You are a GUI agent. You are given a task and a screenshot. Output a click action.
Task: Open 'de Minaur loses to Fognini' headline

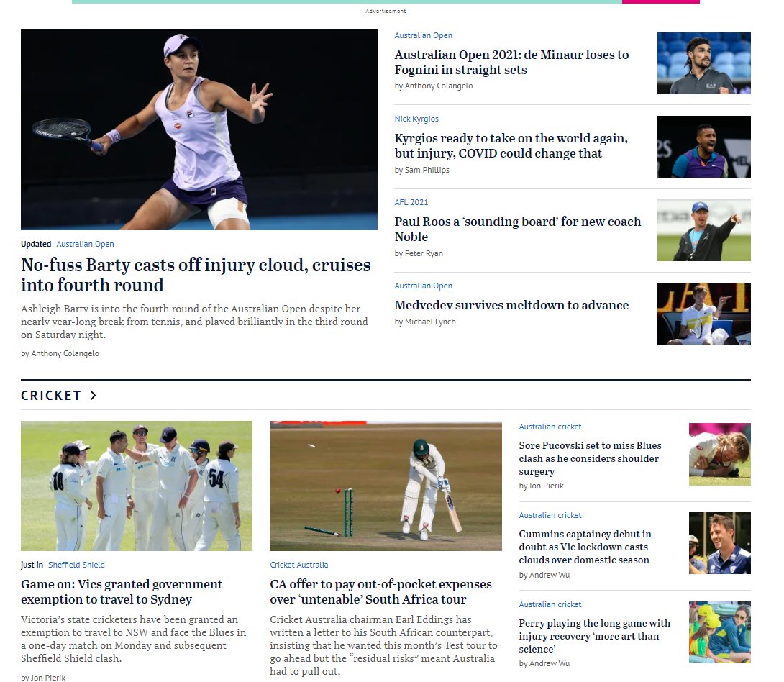pos(511,62)
